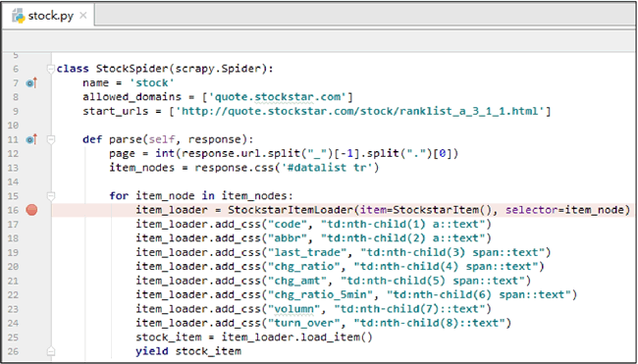This screenshot has width=638, height=364.
Task: Click the quote.stockstar.com ranklist URL string
Action: tap(359, 111)
